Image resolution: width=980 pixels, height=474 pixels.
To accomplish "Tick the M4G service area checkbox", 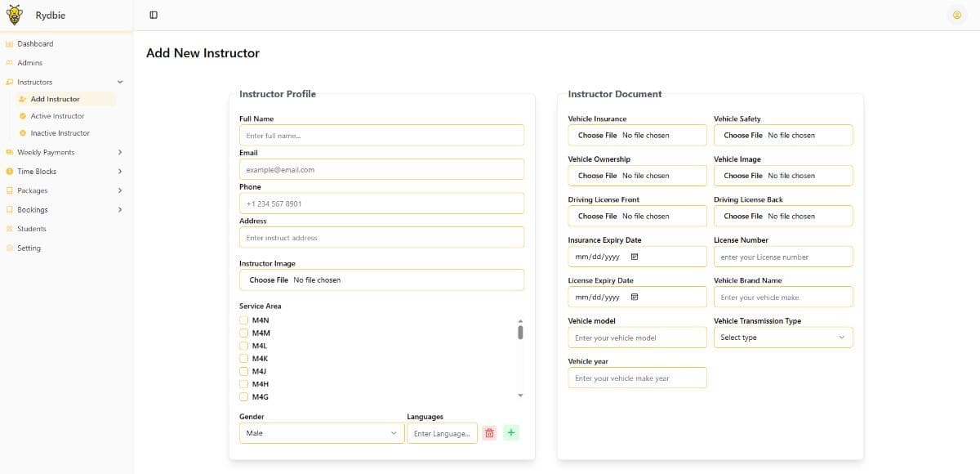I will 244,396.
